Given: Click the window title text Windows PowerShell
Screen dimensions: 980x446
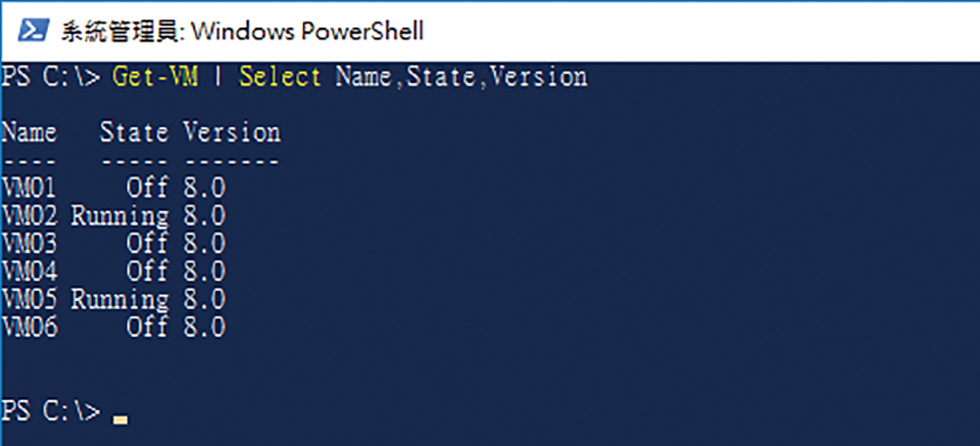Looking at the screenshot, I should (307, 31).
